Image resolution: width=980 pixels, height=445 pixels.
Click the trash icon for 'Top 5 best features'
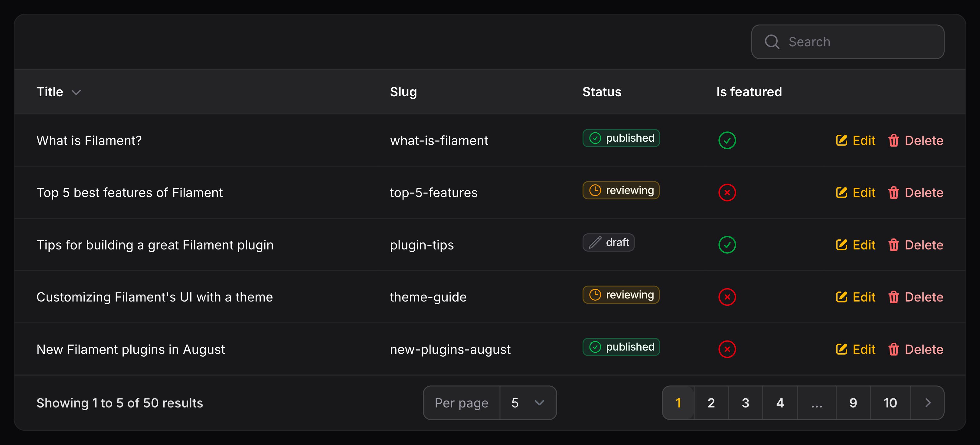coord(893,193)
